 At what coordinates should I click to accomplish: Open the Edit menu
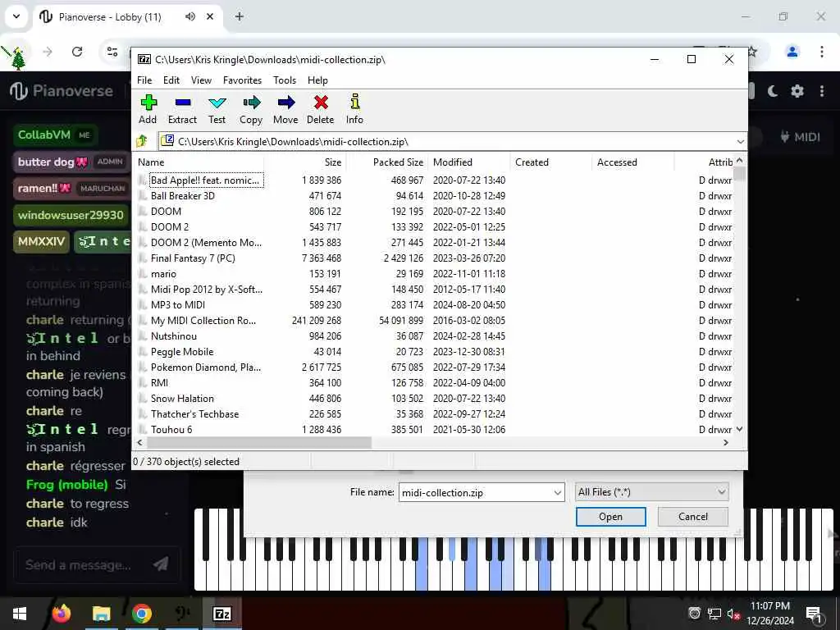click(x=171, y=80)
